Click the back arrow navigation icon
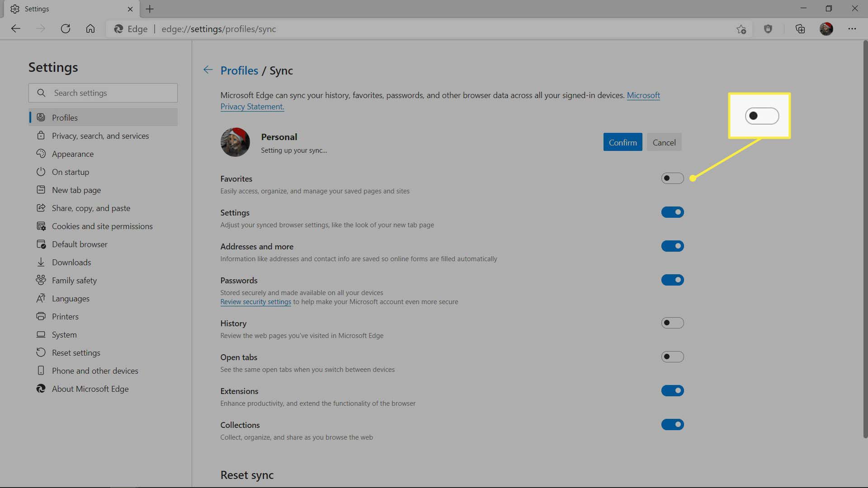 [208, 70]
